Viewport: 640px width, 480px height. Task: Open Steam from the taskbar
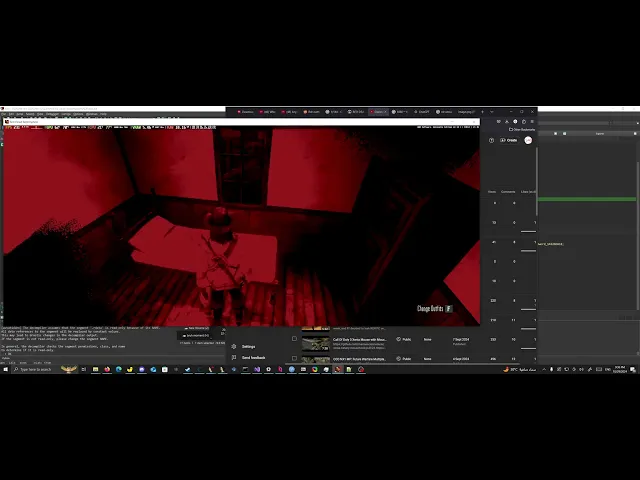[188, 369]
